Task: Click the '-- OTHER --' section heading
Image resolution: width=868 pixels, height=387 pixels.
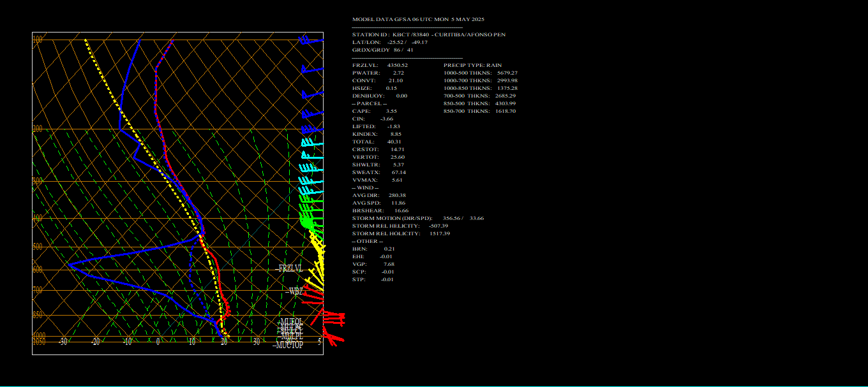Action: coord(367,241)
